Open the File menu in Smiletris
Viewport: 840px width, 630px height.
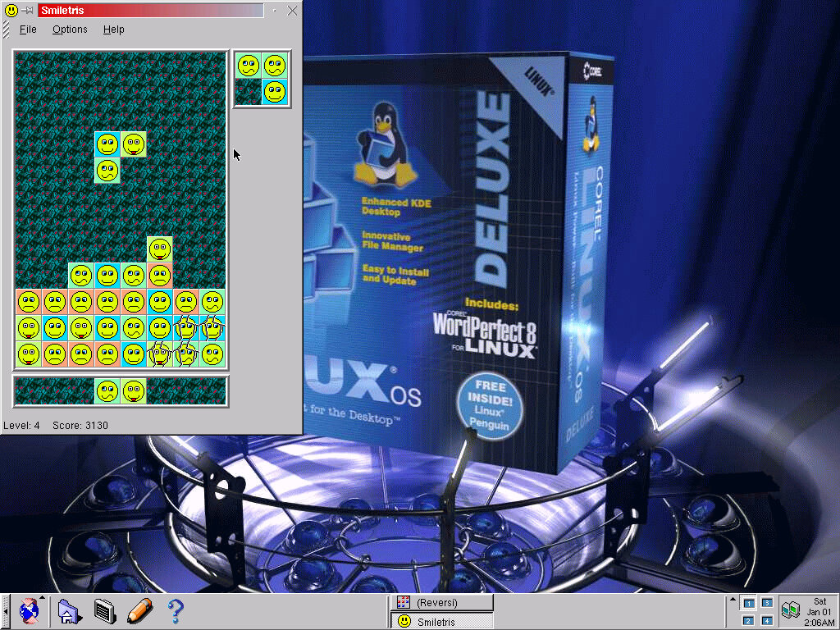(x=28, y=30)
